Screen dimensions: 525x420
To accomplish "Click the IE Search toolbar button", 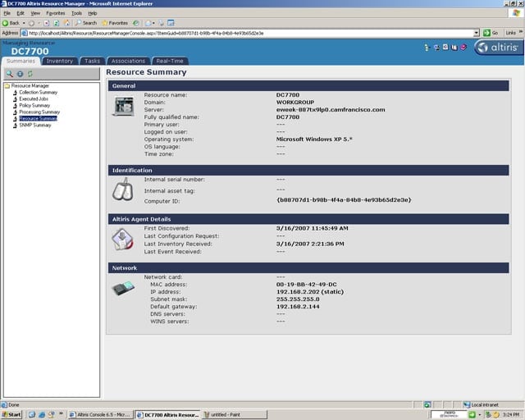I will [x=86, y=23].
